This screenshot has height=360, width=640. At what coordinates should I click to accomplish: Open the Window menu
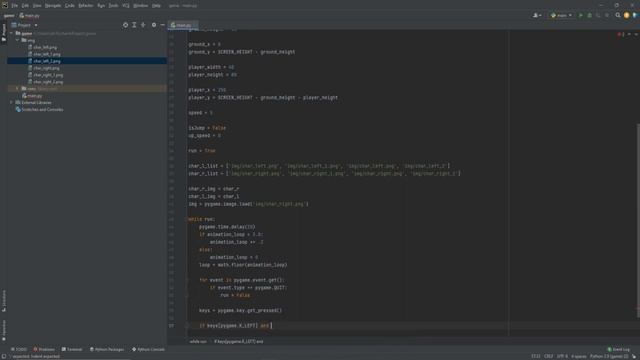tap(141, 6)
